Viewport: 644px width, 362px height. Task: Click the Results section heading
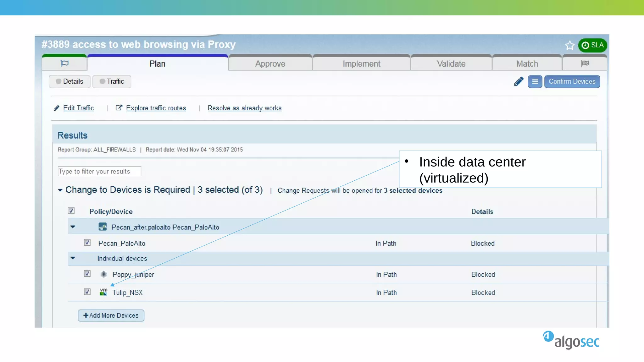[x=72, y=135]
